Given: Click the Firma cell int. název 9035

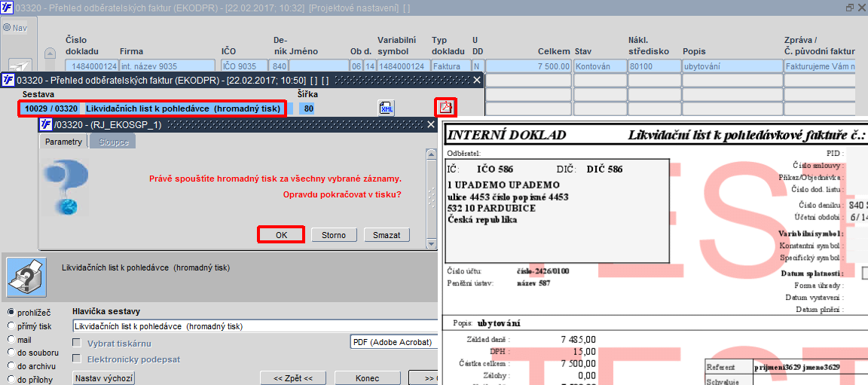Looking at the screenshot, I should tap(167, 66).
